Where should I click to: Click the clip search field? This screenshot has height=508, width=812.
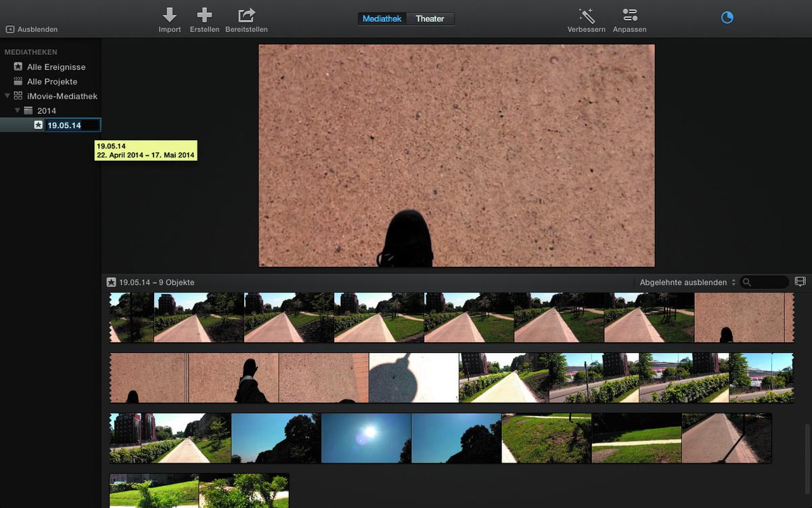click(765, 282)
